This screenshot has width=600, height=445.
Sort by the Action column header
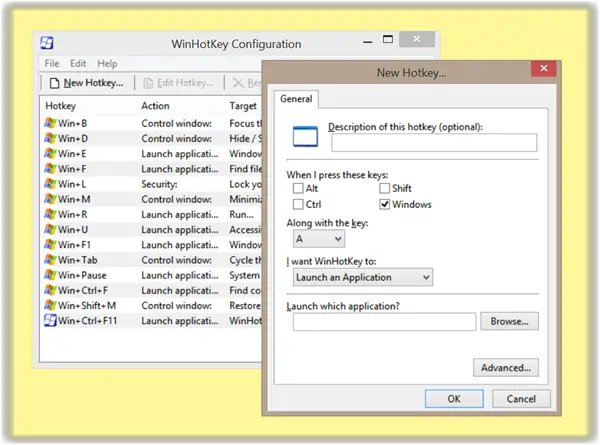[x=155, y=106]
